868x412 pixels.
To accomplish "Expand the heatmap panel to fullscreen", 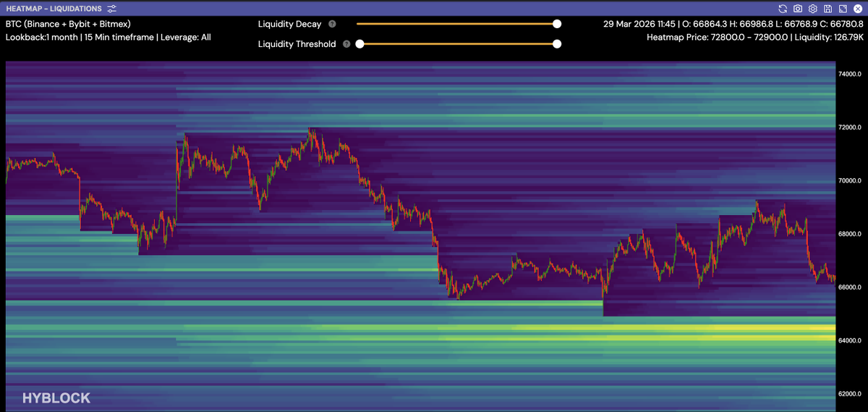I will 843,9.
